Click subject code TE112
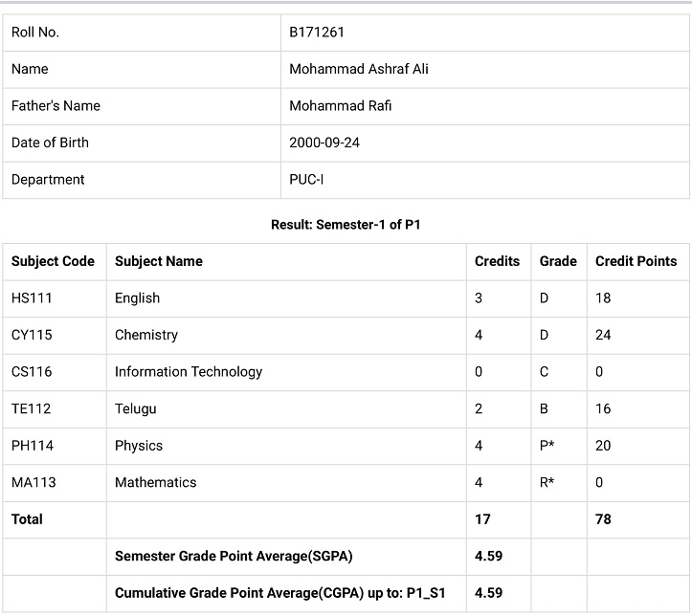Viewport: 692px width, 616px height. (x=32, y=408)
